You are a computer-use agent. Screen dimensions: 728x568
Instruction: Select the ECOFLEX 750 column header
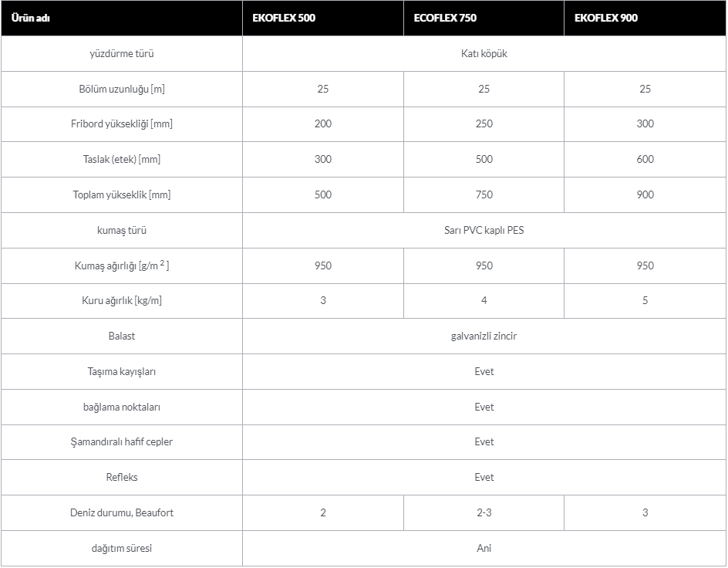point(484,18)
